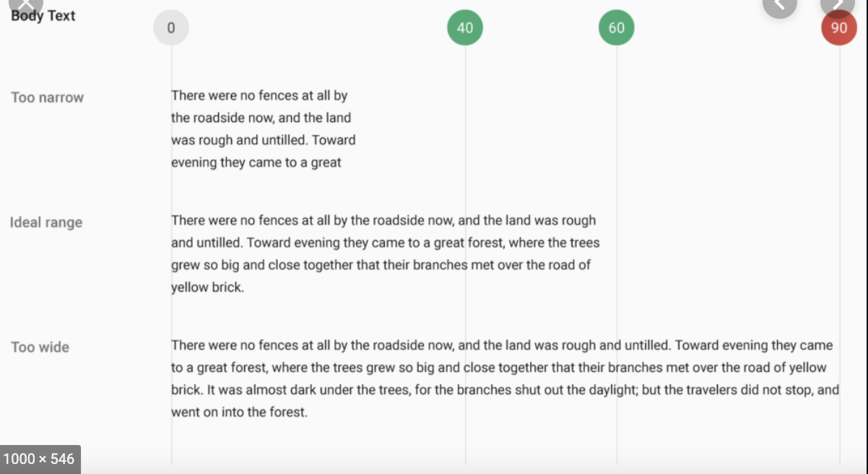
Task: Click the 1000 × 546 dimensions badge
Action: (x=40, y=459)
